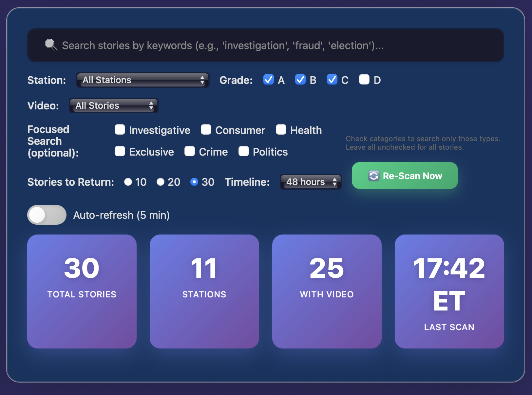Viewport: 532px width, 395px height.
Task: Uncheck Grade B checkbox
Action: tap(300, 80)
